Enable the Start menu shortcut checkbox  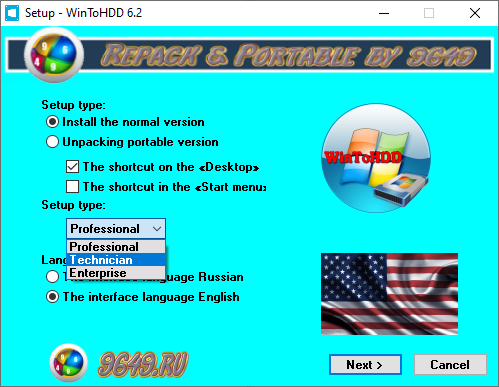coord(72,187)
